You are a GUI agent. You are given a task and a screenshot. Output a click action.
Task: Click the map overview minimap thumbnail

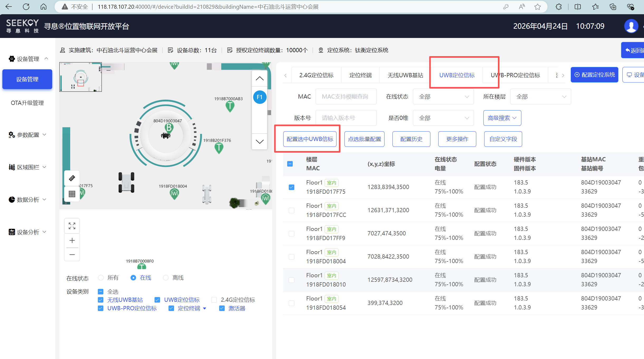[81, 77]
